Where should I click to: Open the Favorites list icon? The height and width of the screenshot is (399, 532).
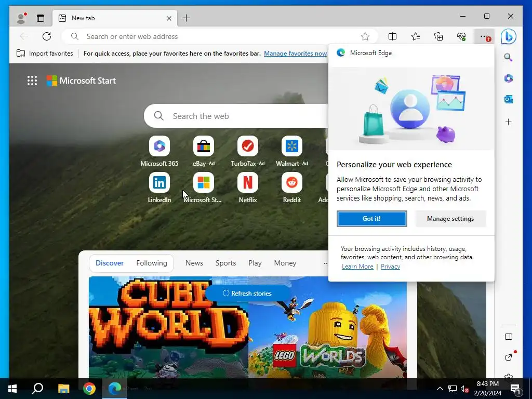(415, 36)
